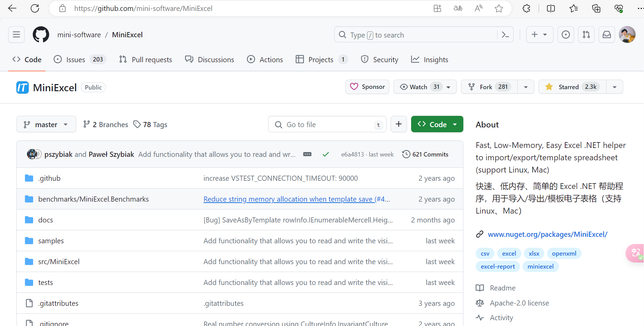The width and height of the screenshot is (644, 326).
Task: Reload the page with the refresh icon
Action: point(35,8)
